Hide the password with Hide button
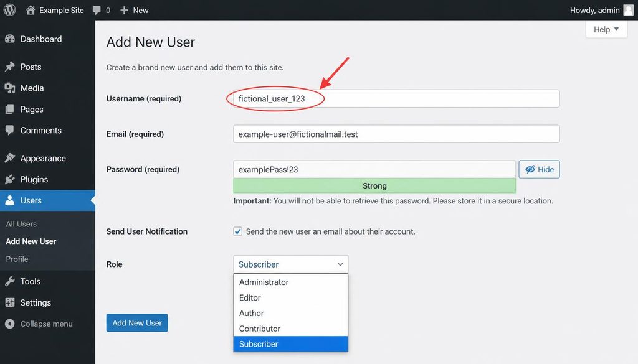This screenshot has height=364, width=638. tap(539, 169)
